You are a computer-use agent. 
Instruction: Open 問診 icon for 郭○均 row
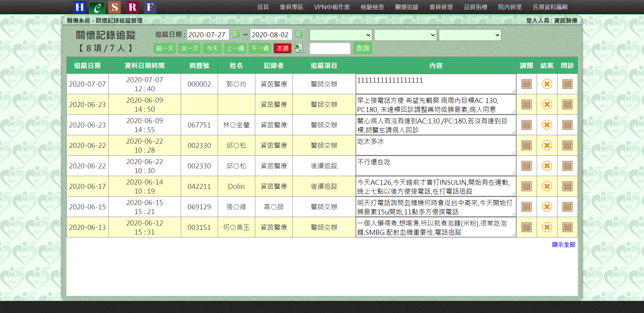pyautogui.click(x=568, y=84)
